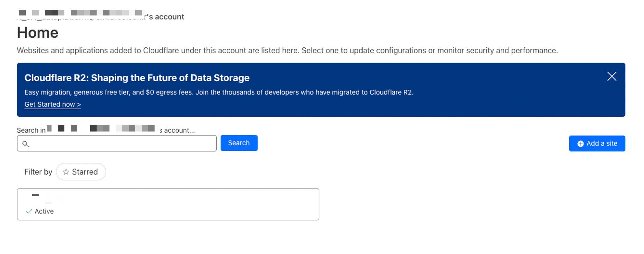The height and width of the screenshot is (254, 644).
Task: Click the 'Easy migration, generous free tier' text
Action: coord(219,93)
